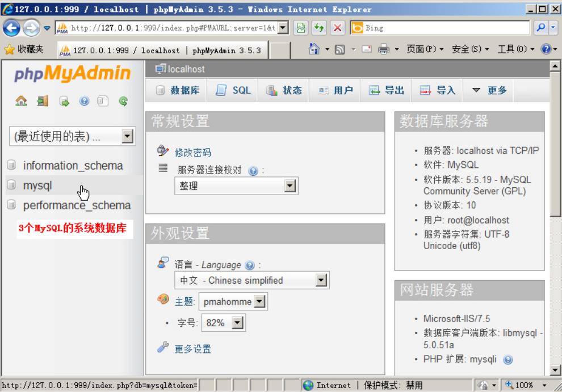The width and height of the screenshot is (562, 392).
Task: Open the information_schema database
Action: [73, 165]
